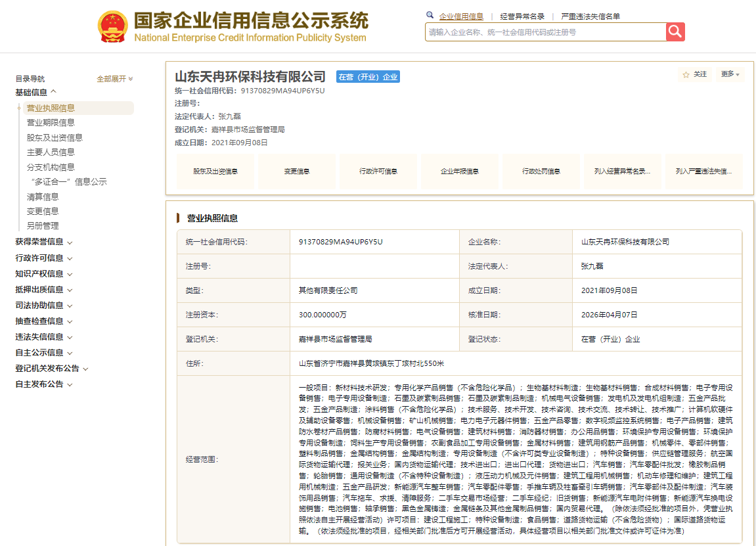
Task: Click the site title 国家企业信用信息公示系统
Action: tap(251, 21)
